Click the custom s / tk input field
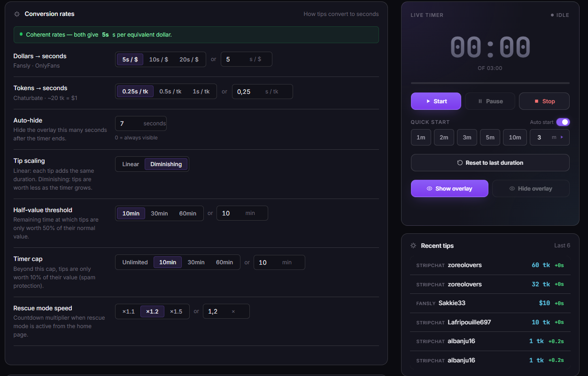The height and width of the screenshot is (376, 588). tap(263, 92)
